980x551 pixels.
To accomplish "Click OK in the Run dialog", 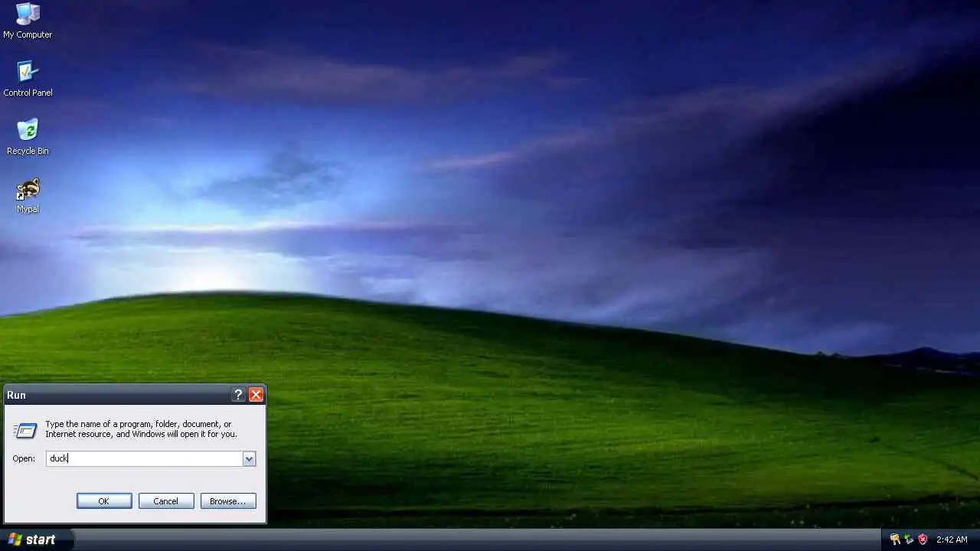I will coord(104,501).
